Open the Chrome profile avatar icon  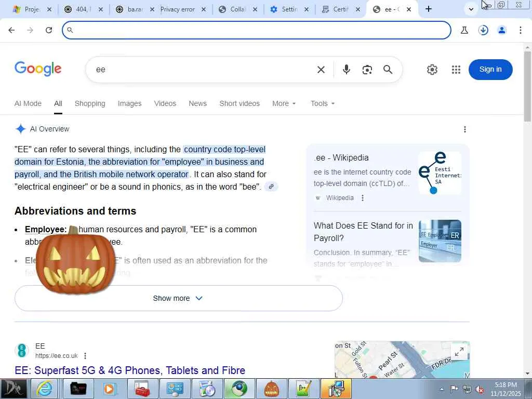[x=502, y=30]
